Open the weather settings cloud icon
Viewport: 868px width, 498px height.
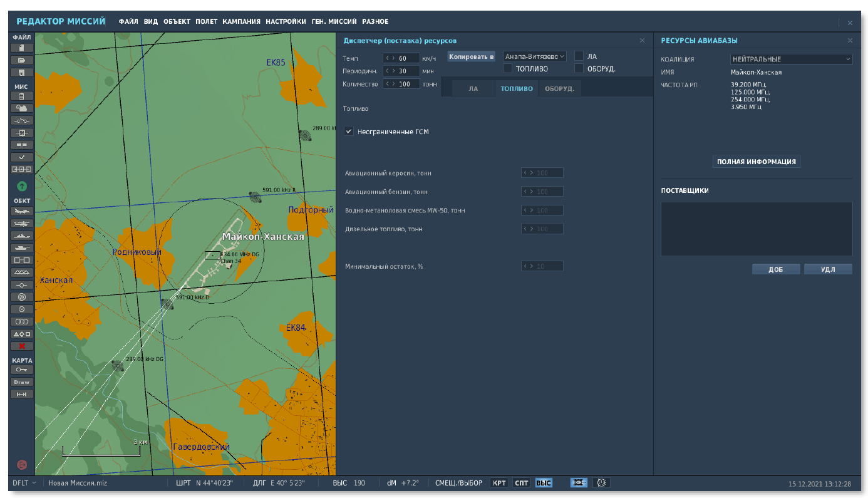tap(21, 108)
